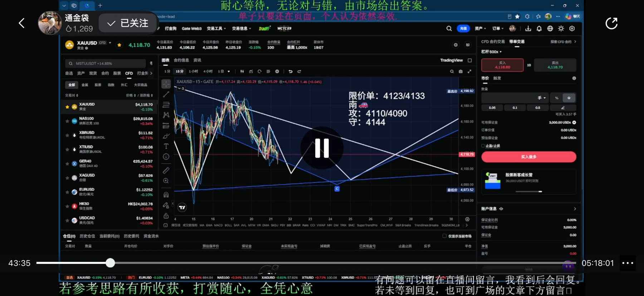
Task: Toggle favorite star on NAS100 row
Action: point(67,121)
